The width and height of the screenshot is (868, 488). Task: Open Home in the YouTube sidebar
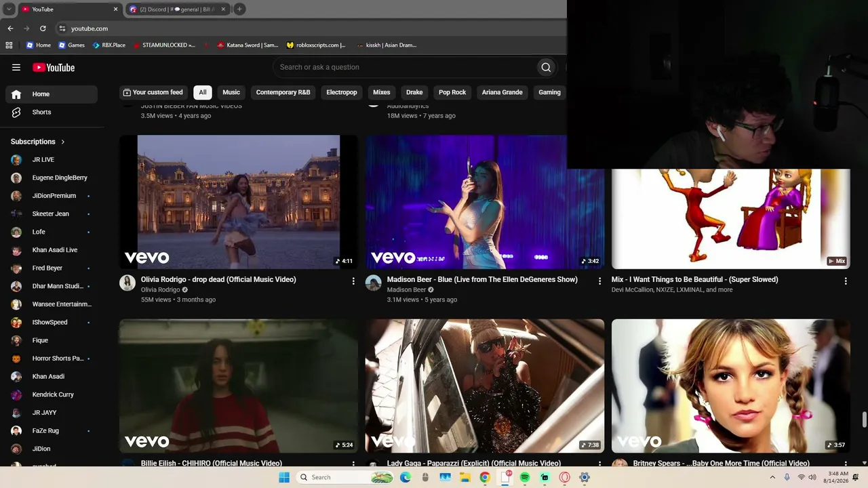52,94
